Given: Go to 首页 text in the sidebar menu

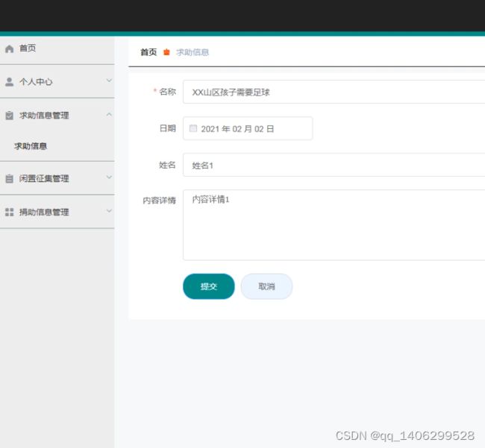Looking at the screenshot, I should 28,48.
